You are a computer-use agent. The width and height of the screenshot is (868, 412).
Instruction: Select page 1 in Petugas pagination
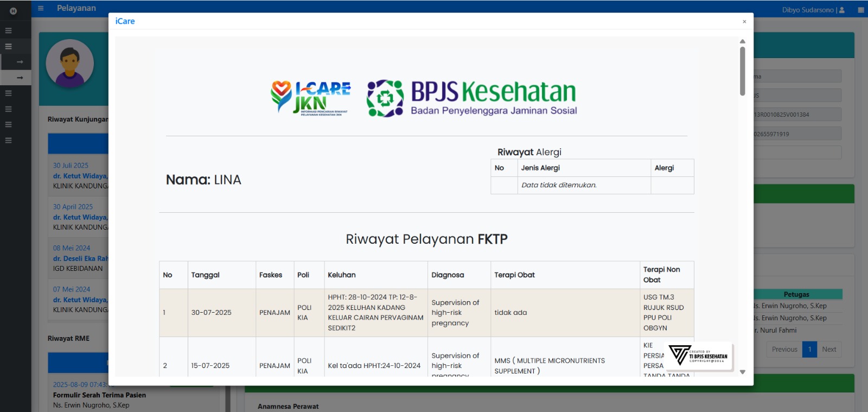tap(809, 349)
